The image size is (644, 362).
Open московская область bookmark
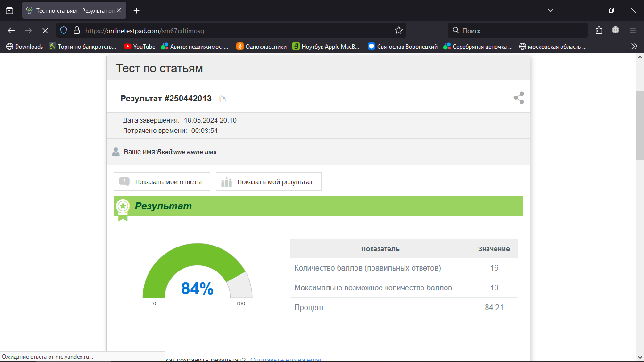[553, 46]
